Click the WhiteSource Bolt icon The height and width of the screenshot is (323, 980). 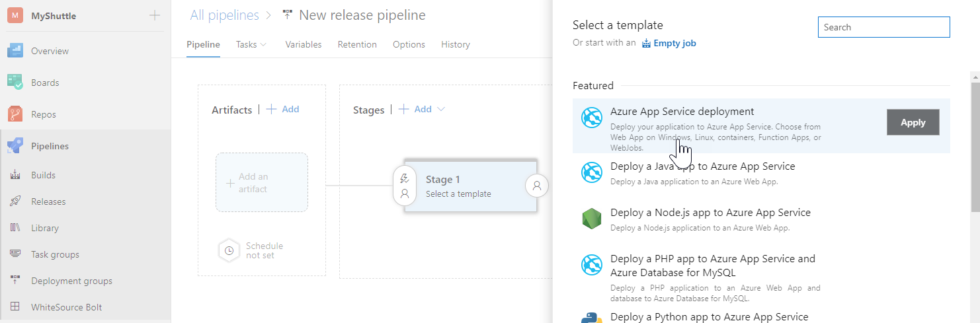15,307
